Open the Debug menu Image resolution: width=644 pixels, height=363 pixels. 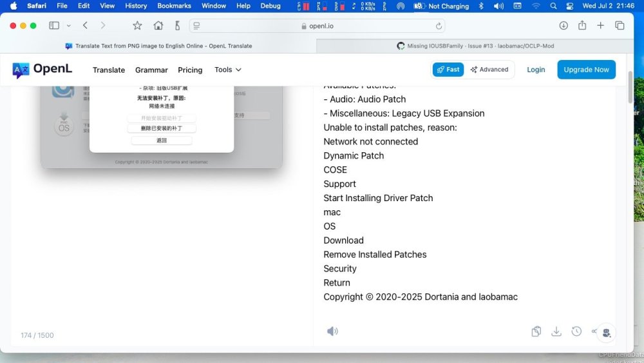click(270, 6)
